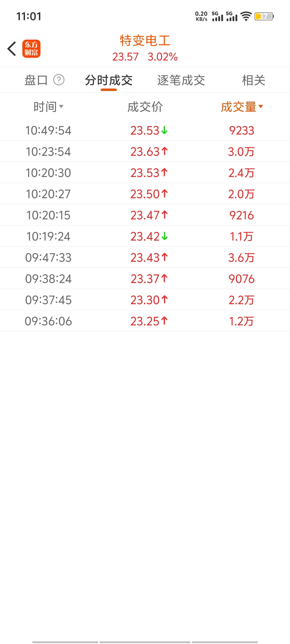Tap the battery indicator icon
The height and width of the screenshot is (644, 290).
tap(264, 16)
